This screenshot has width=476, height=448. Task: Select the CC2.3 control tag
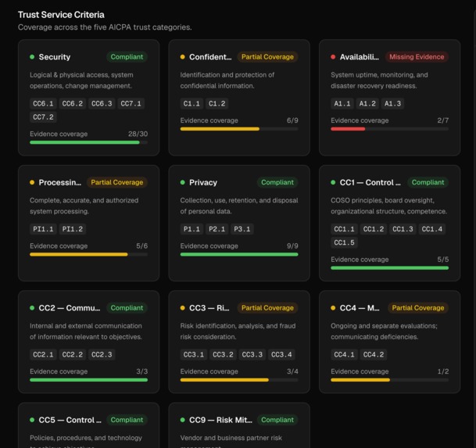[102, 354]
